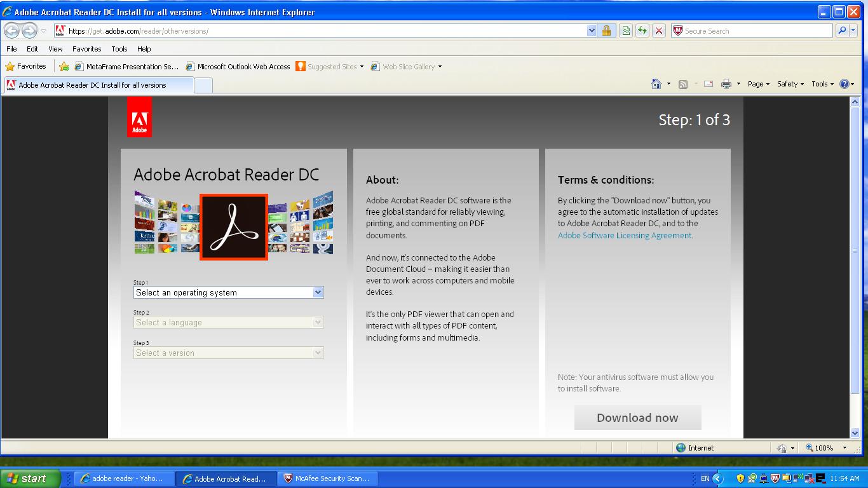The height and width of the screenshot is (488, 868).
Task: Click the Print icon
Action: pyautogui.click(x=726, y=84)
